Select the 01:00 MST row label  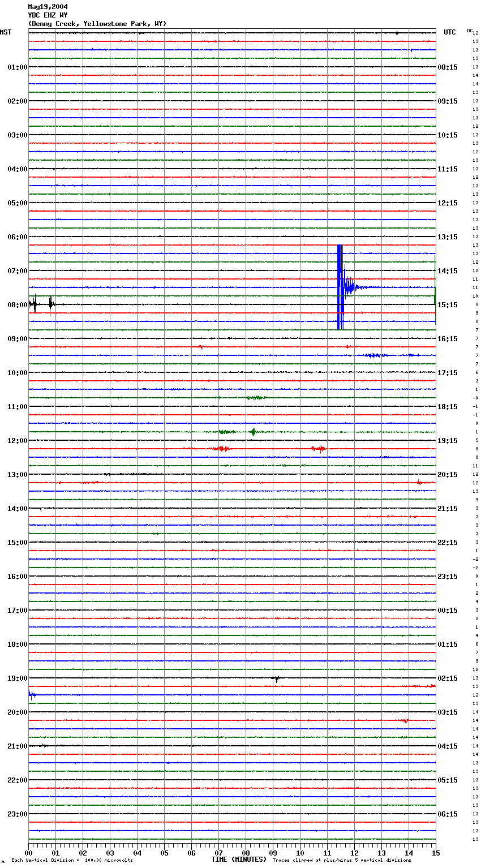click(x=18, y=67)
